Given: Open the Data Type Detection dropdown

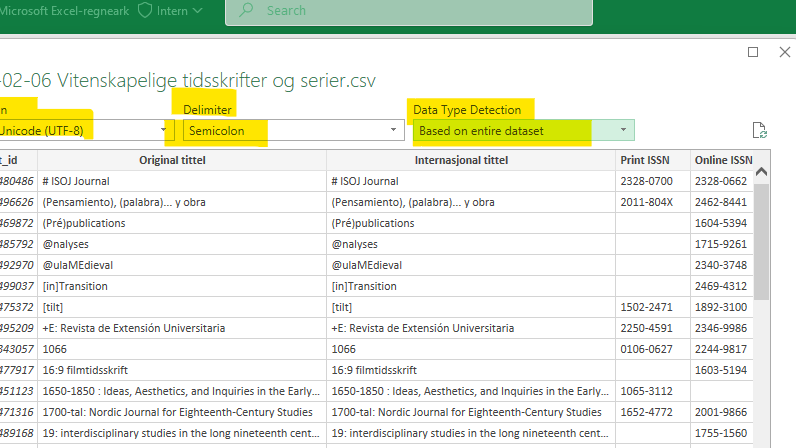Looking at the screenshot, I should pyautogui.click(x=523, y=131).
